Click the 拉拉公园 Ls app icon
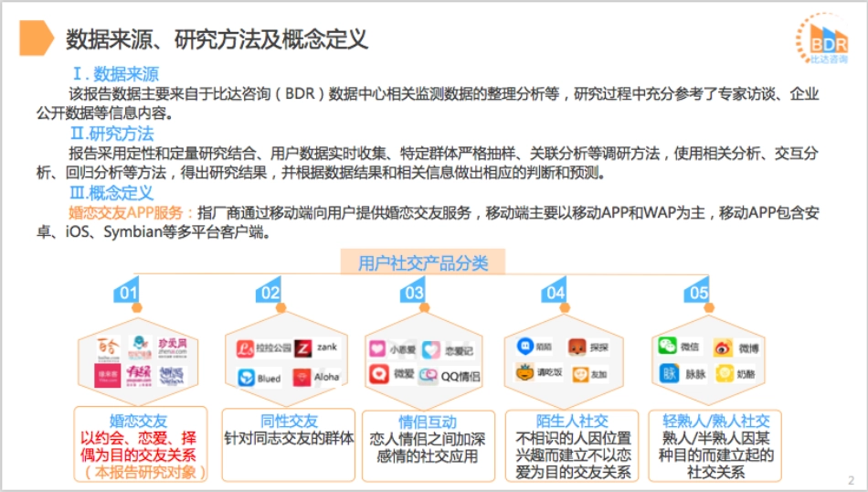Image resolution: width=868 pixels, height=492 pixels. (245, 348)
